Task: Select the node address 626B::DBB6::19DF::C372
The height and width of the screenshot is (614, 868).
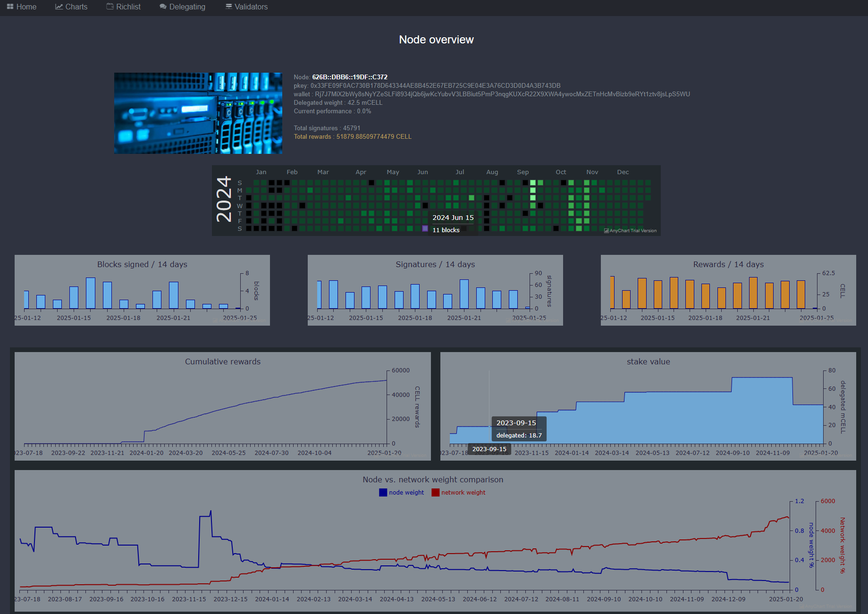Action: (350, 77)
